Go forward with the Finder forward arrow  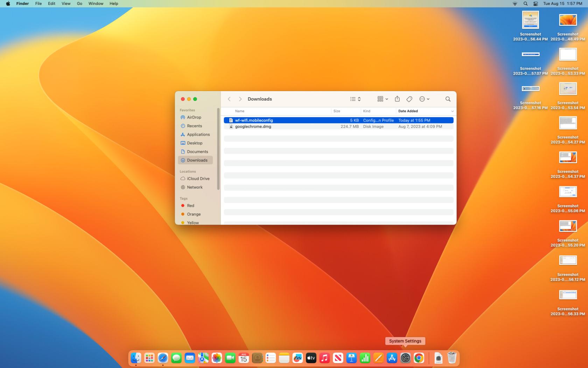pos(240,99)
